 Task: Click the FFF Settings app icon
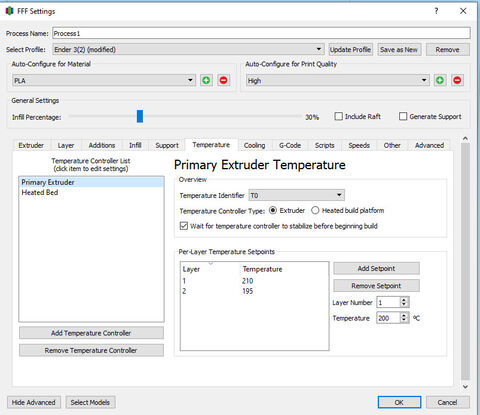(x=9, y=11)
